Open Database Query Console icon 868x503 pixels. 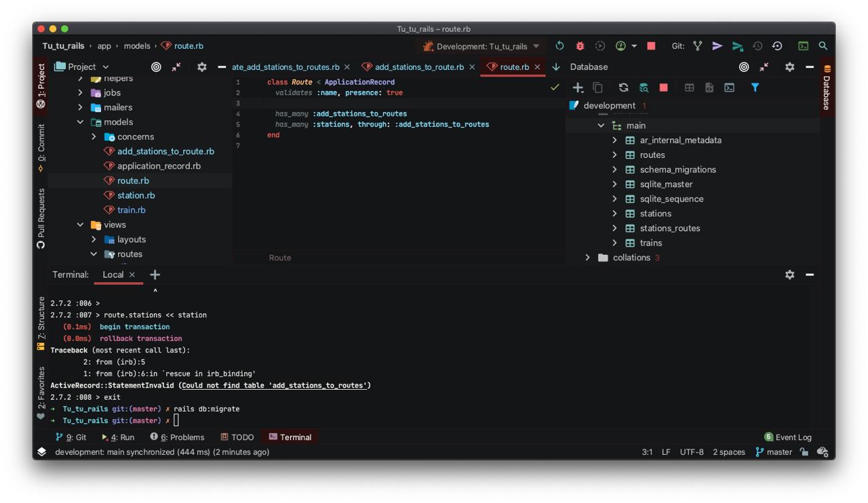coord(730,87)
